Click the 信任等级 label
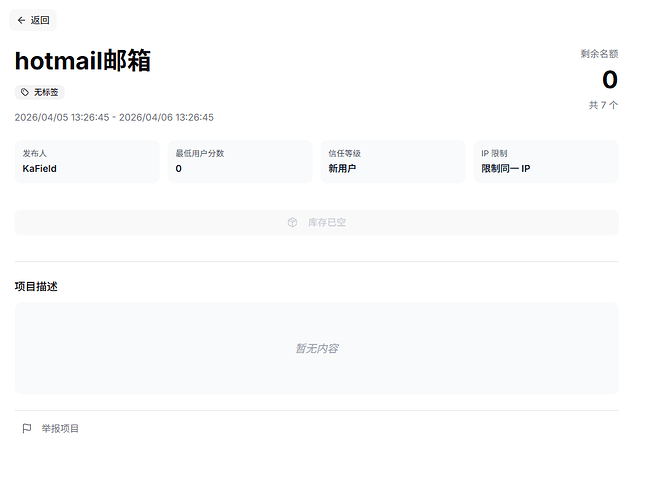The image size is (663, 500). 345,153
